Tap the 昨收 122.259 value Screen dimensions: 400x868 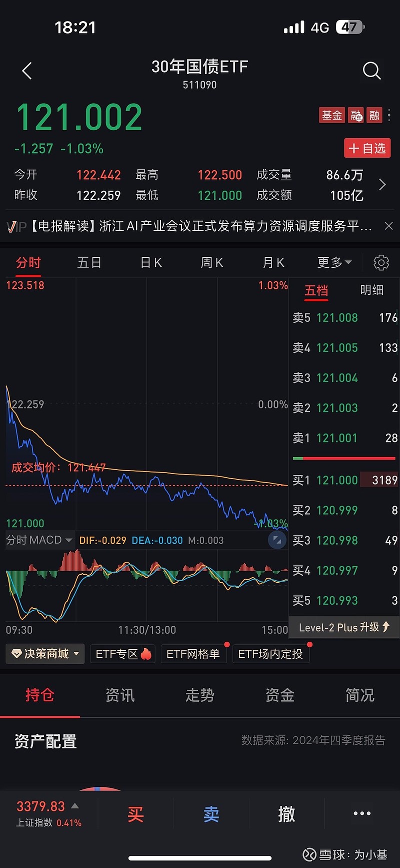click(x=98, y=195)
